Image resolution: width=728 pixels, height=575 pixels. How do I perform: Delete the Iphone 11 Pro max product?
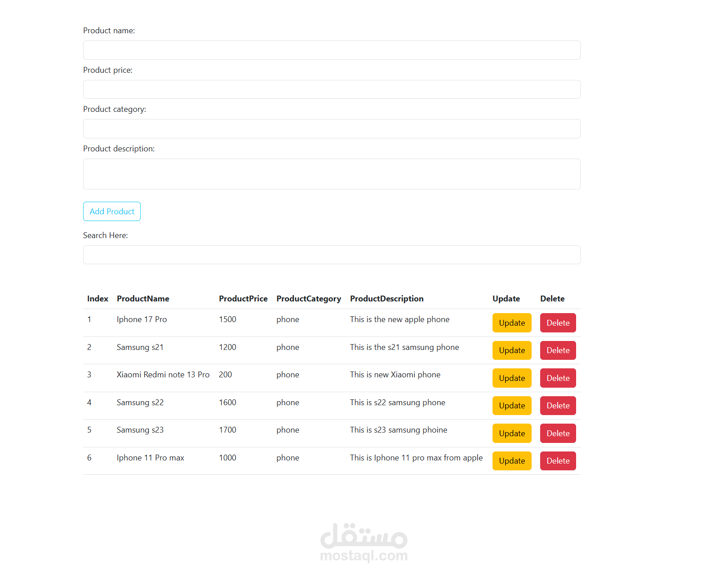click(x=558, y=461)
